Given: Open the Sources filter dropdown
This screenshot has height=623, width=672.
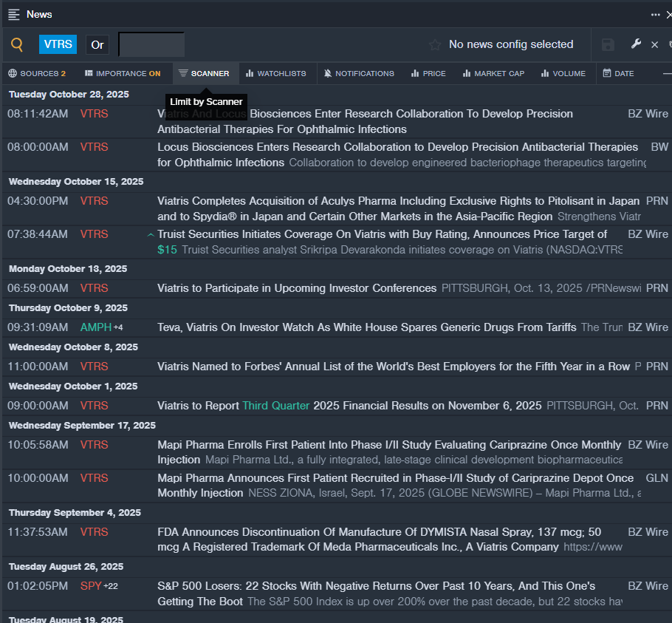Looking at the screenshot, I should (x=37, y=73).
